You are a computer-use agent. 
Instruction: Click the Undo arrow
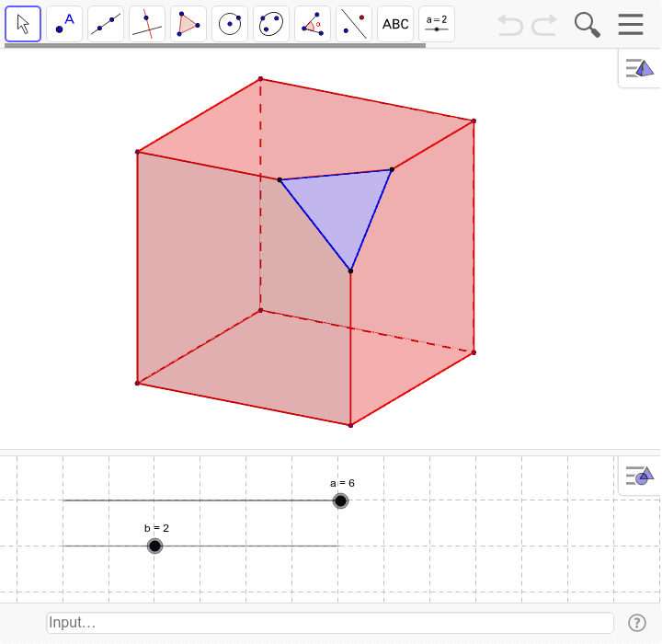pos(510,25)
